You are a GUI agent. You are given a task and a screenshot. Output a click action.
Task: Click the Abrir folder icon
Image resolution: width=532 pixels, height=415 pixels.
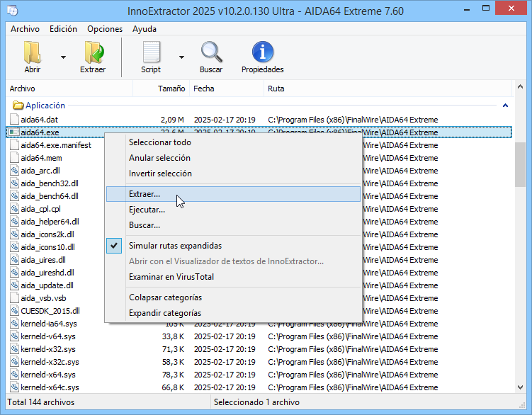[x=33, y=52]
